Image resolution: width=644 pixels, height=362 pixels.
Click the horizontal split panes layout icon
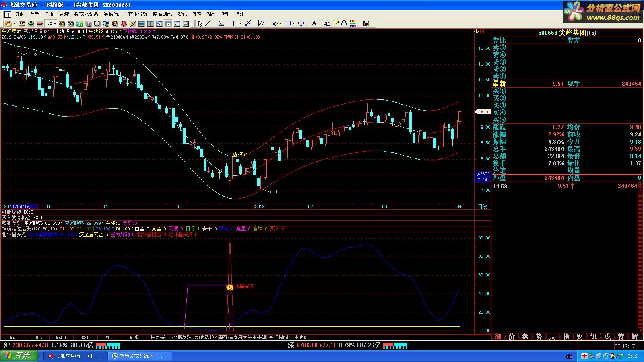(141, 24)
